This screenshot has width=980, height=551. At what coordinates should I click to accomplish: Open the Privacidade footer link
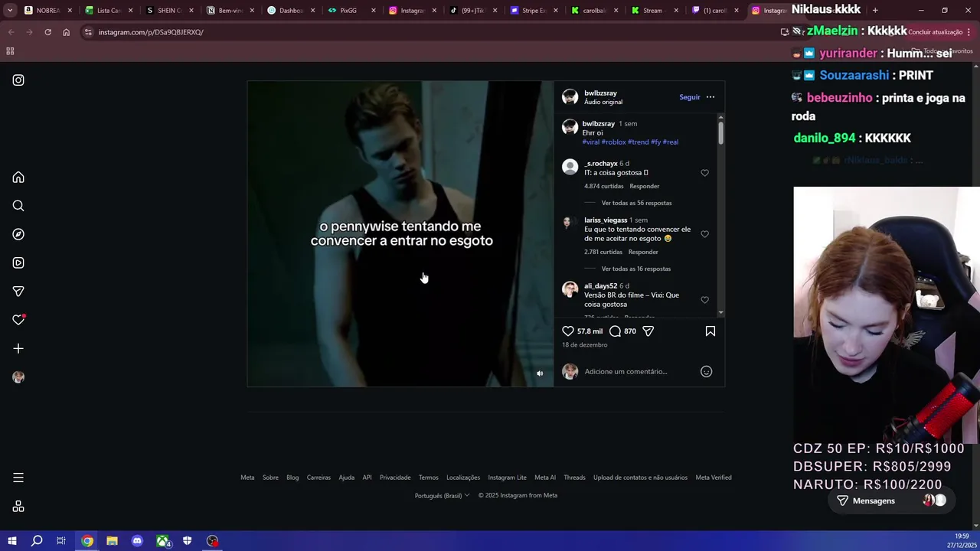pos(395,478)
